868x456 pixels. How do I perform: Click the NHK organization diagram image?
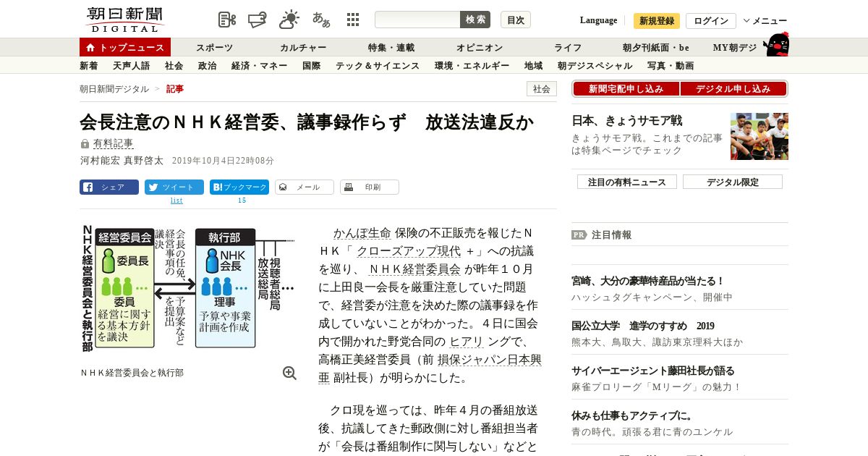coord(187,287)
